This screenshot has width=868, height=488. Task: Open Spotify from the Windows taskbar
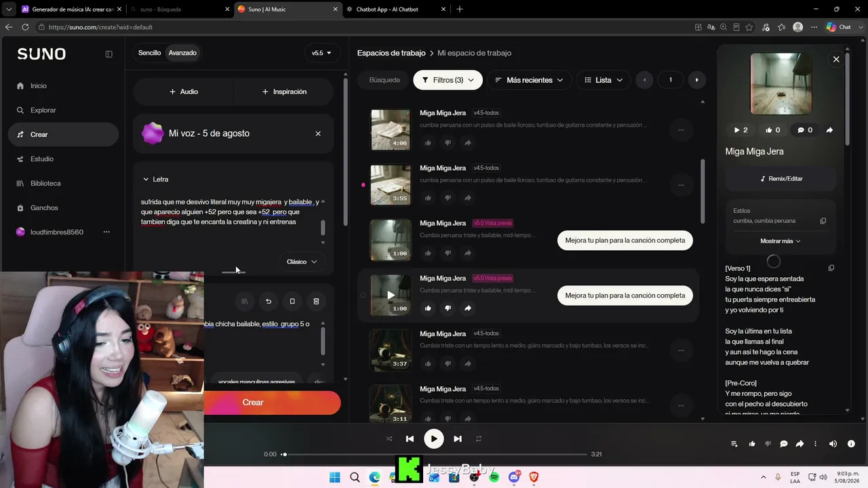(x=494, y=477)
